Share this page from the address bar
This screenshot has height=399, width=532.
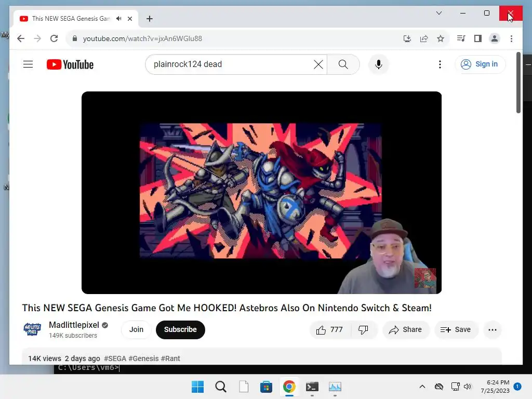point(424,38)
